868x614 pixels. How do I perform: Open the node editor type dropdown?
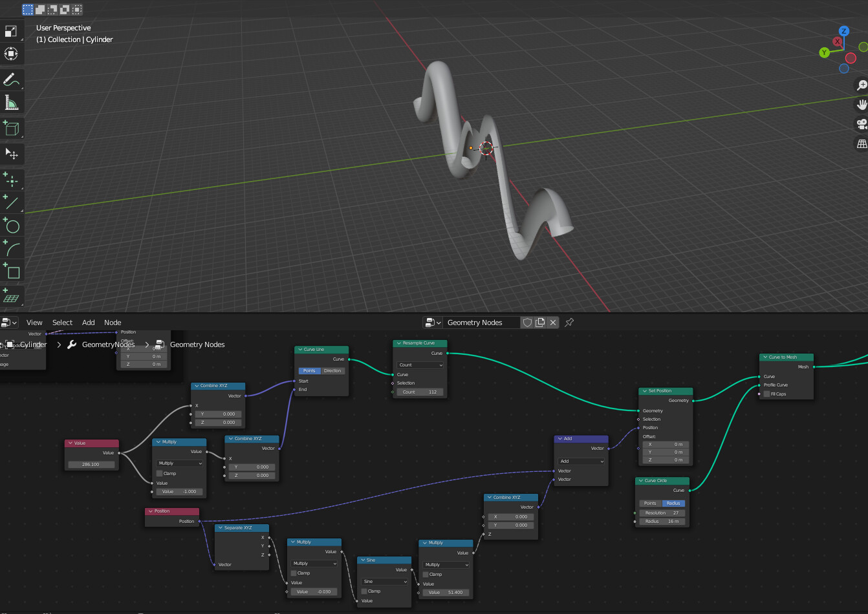coord(9,323)
